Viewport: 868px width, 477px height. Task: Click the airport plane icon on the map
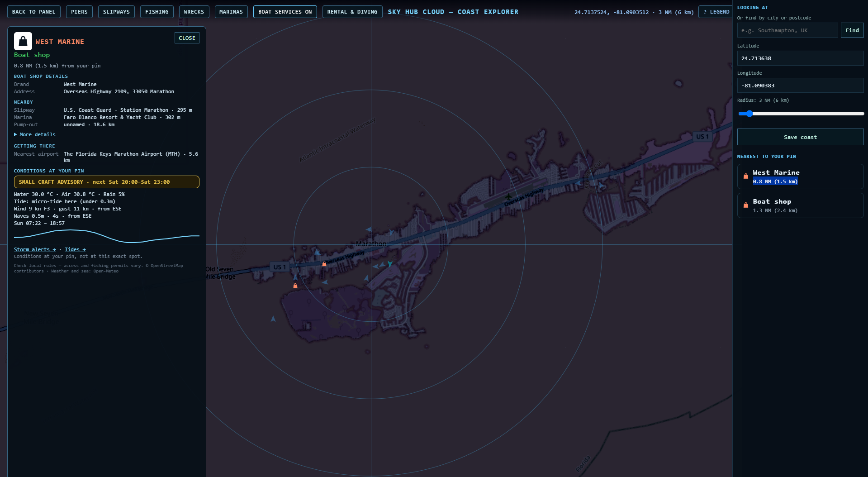(x=509, y=196)
